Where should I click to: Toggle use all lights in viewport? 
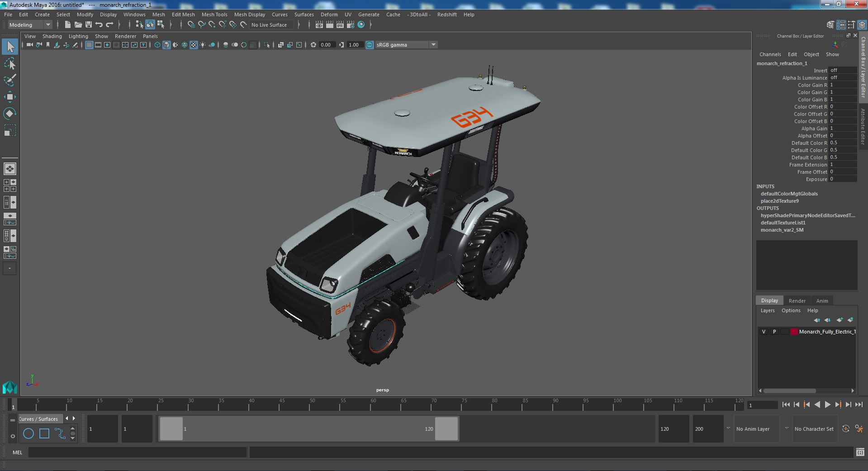click(x=203, y=45)
